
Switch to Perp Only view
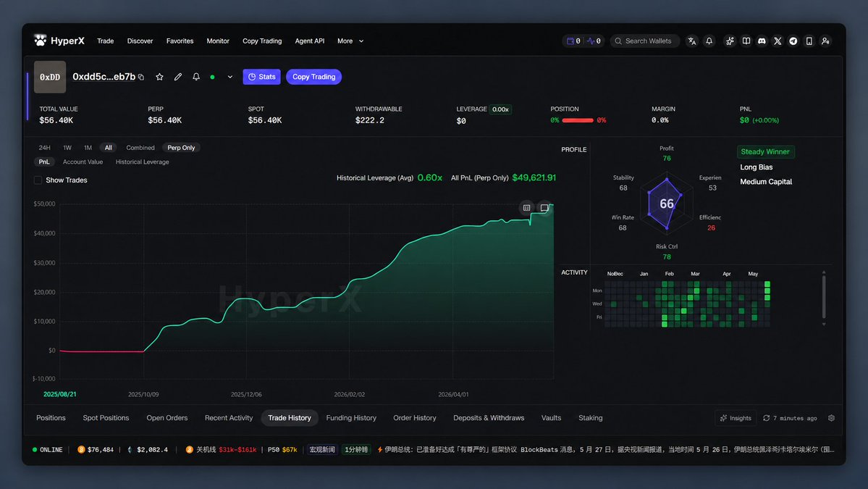[x=181, y=148]
